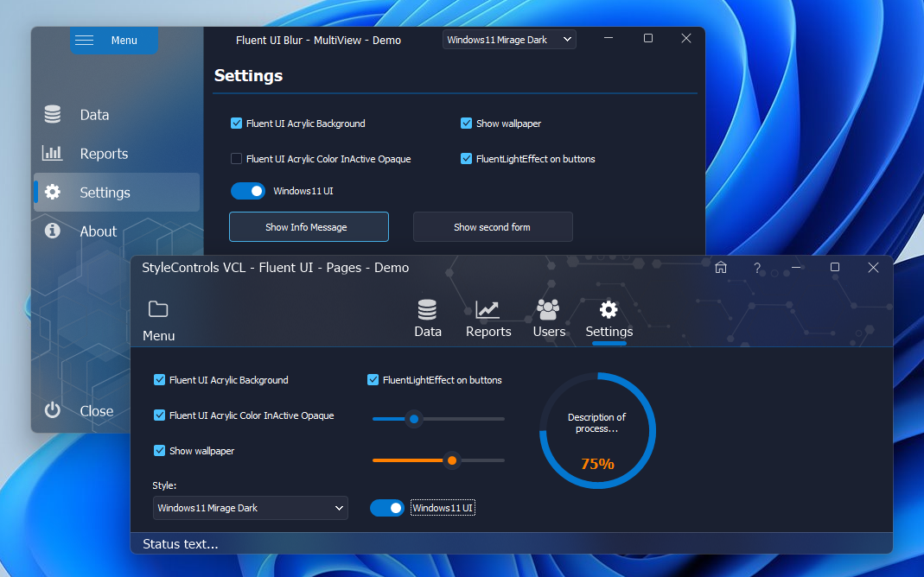The height and width of the screenshot is (577, 924).
Task: Minimize the MultiView Demo window
Action: [609, 38]
